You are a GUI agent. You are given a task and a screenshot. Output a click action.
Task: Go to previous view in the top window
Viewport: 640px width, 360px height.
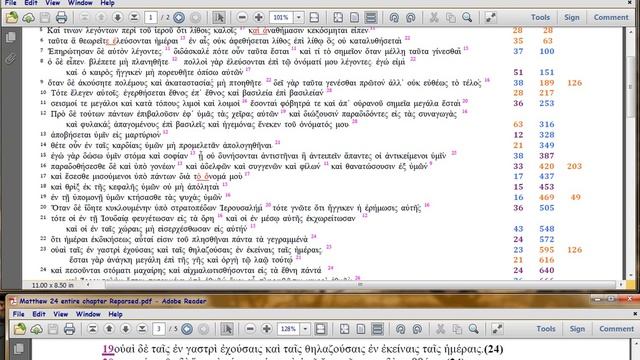coord(179,18)
